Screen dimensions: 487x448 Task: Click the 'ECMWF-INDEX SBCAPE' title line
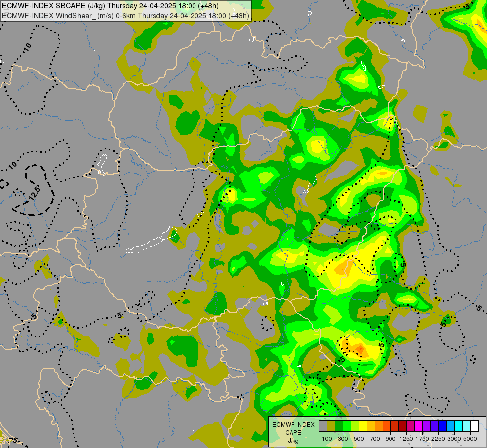pos(110,6)
